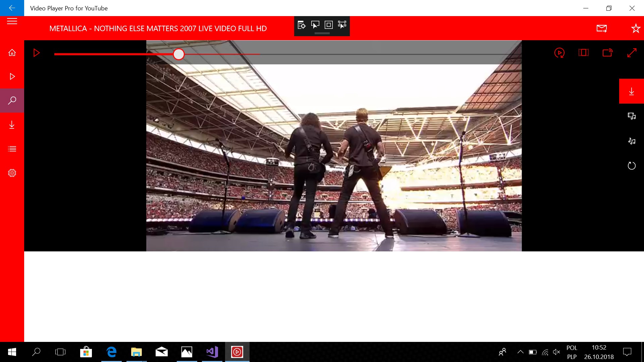Click the Metallica video title text
The image size is (644, 362).
point(158,28)
